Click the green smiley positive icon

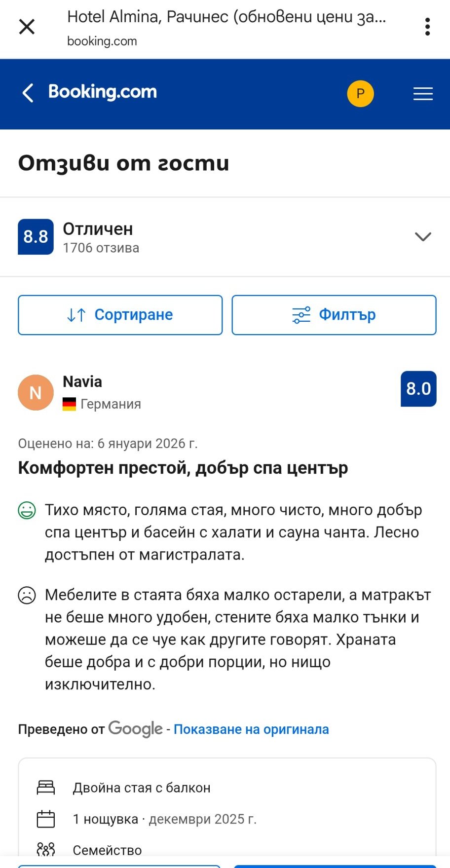tap(27, 510)
